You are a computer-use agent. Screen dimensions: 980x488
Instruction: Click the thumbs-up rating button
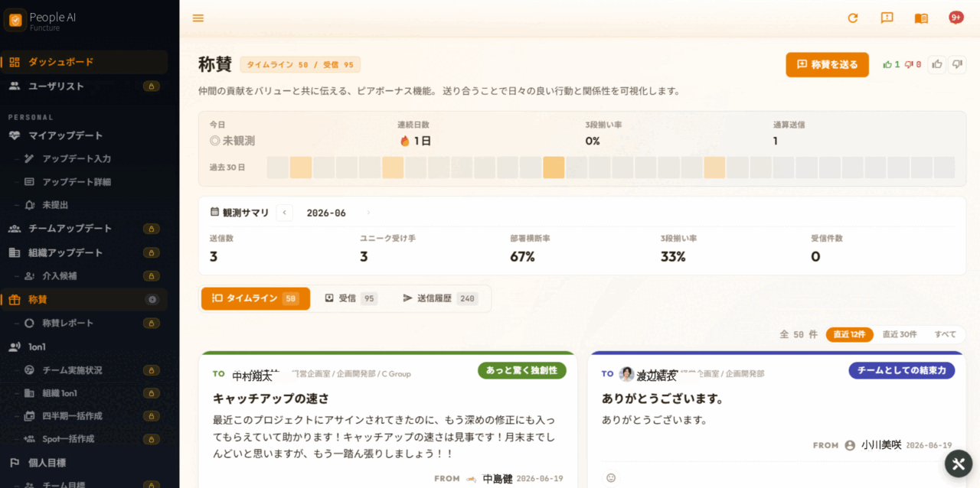[937, 64]
